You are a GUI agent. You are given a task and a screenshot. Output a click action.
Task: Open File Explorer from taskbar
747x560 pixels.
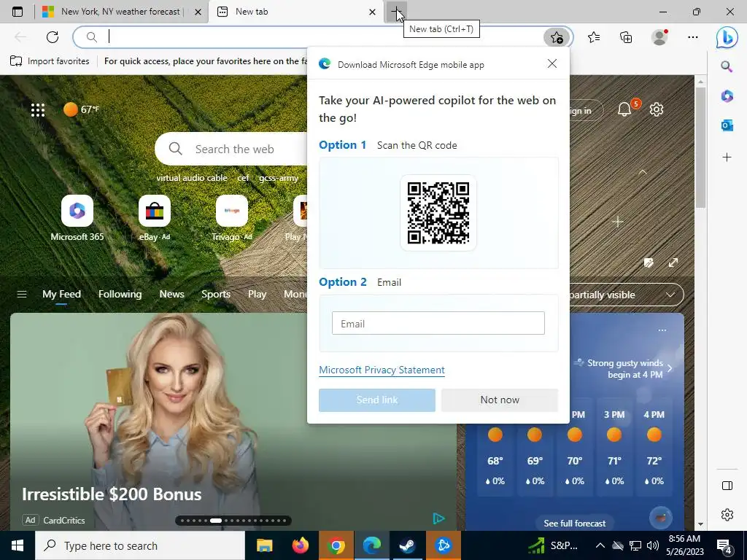[264, 545]
